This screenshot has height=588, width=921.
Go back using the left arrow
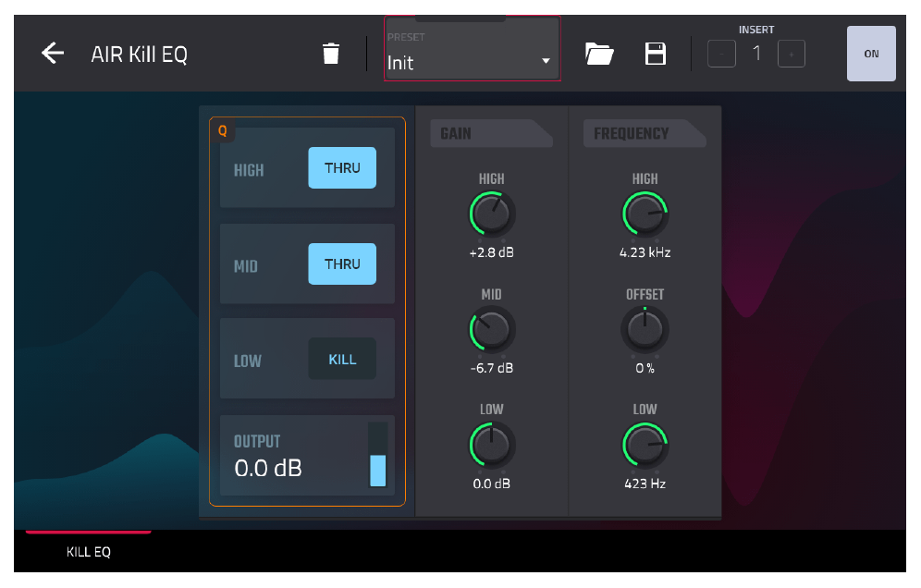[x=53, y=54]
